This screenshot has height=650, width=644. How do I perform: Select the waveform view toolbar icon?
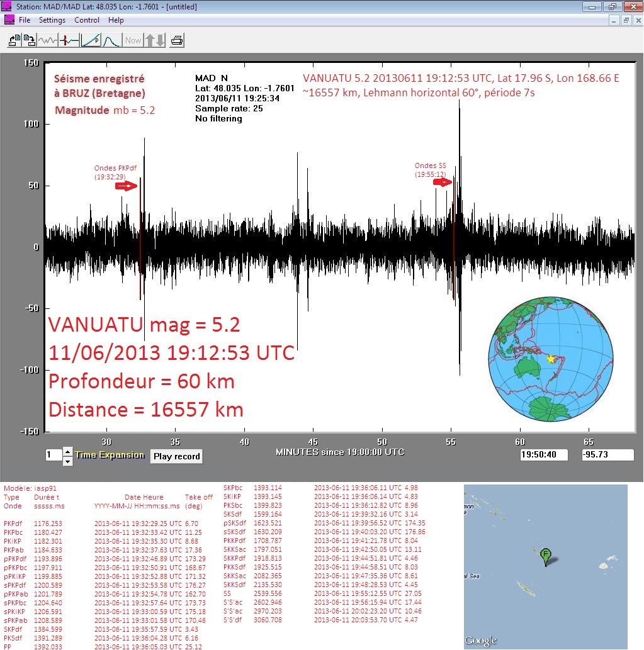[48, 41]
